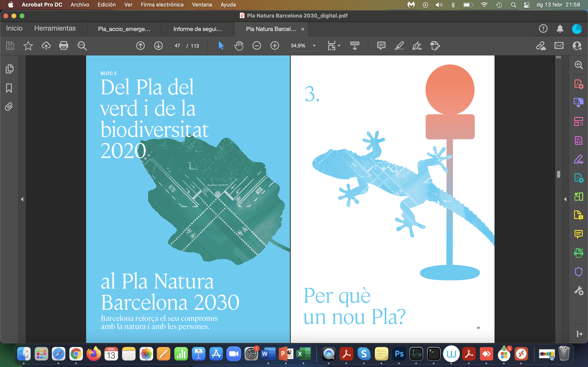
Task: Collapse the left navigation pane arrow
Action: [x=22, y=199]
